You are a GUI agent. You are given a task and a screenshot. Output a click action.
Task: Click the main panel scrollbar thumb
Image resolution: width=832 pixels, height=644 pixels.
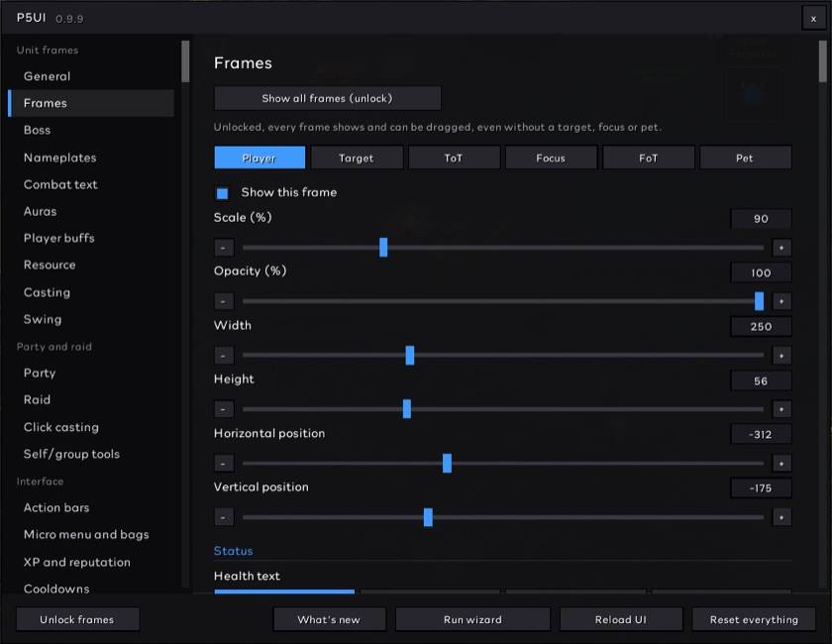[822, 61]
